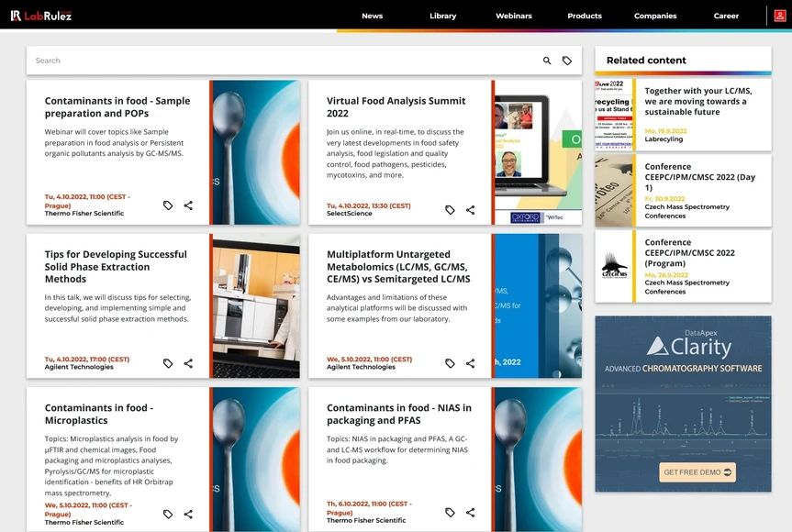The height and width of the screenshot is (532, 792).
Task: Open the Products menu
Action: coord(585,16)
